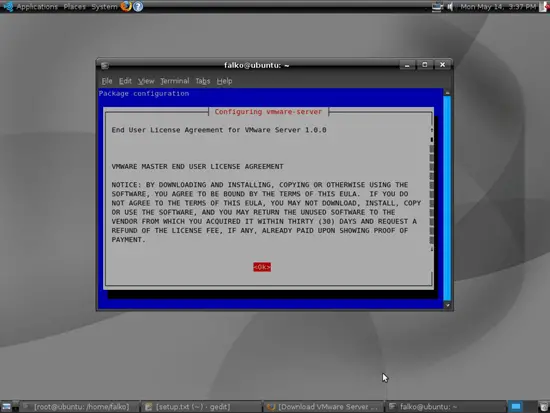
Task: Open the Applications menu in top panel
Action: [x=37, y=7]
